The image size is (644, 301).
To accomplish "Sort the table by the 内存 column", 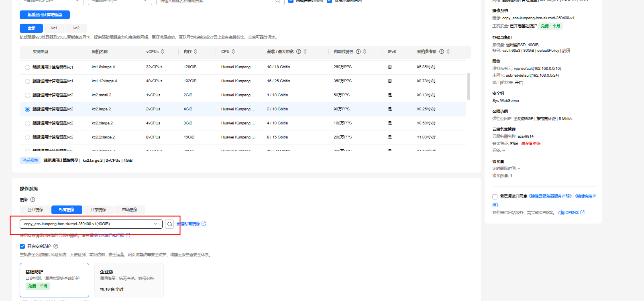I will pyautogui.click(x=196, y=52).
